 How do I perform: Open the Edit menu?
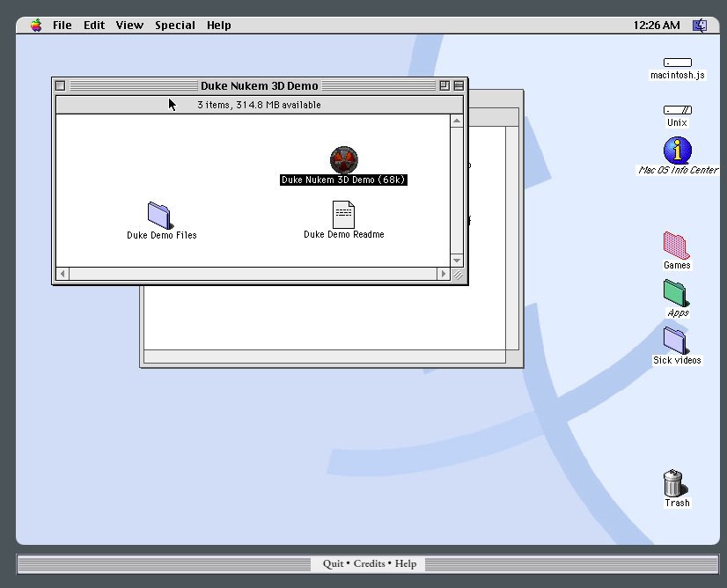pyautogui.click(x=94, y=25)
